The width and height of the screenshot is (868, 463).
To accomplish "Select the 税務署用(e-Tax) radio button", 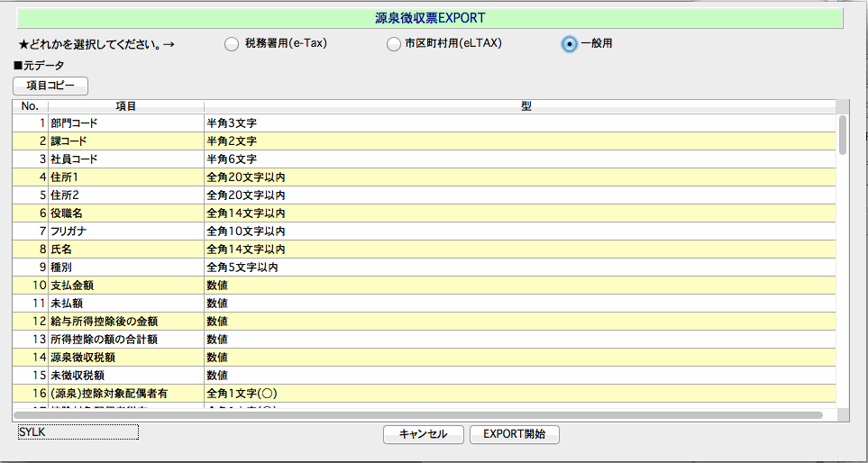I will (232, 43).
